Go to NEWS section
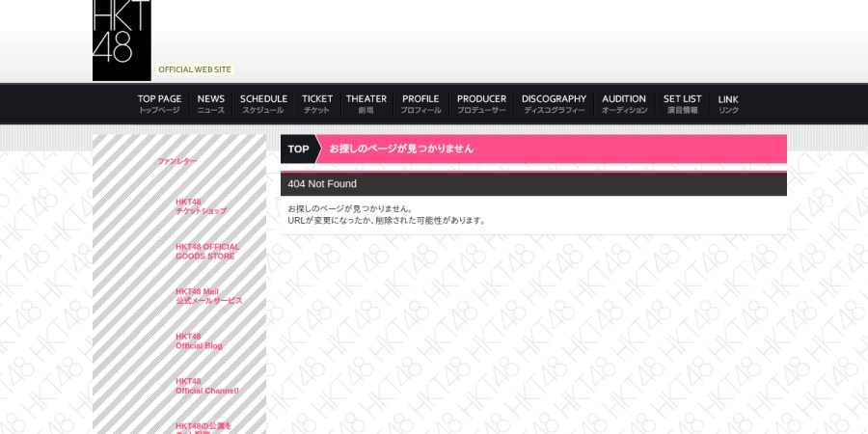 pyautogui.click(x=211, y=103)
